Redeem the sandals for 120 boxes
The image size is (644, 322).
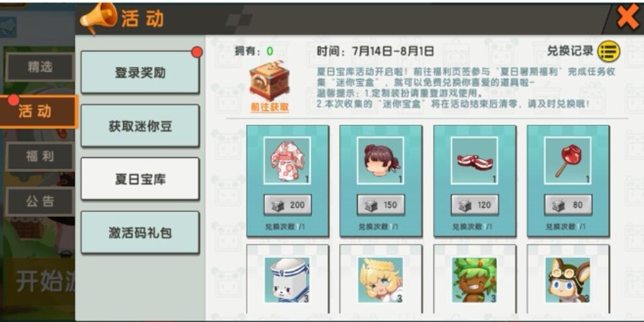[474, 205]
